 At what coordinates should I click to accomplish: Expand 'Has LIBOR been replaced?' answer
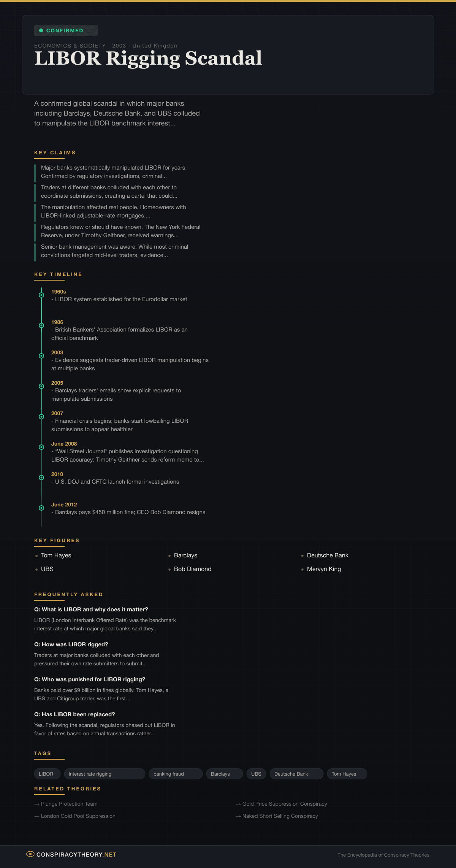point(74,714)
